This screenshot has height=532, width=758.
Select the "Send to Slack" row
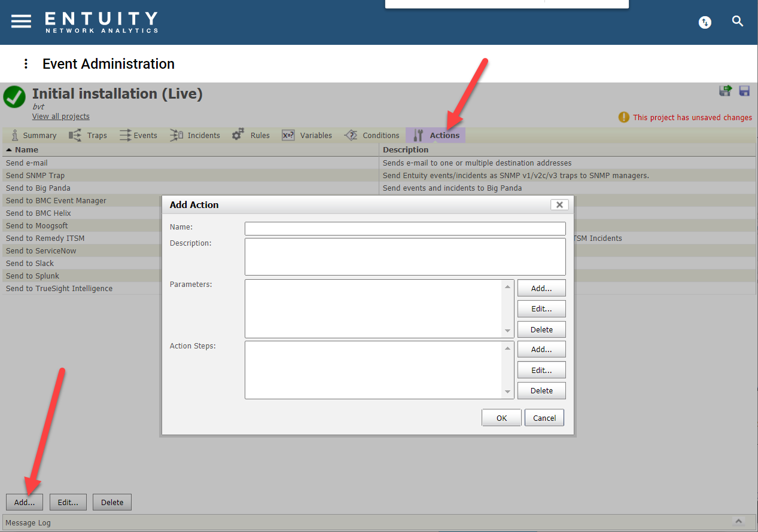pyautogui.click(x=30, y=263)
